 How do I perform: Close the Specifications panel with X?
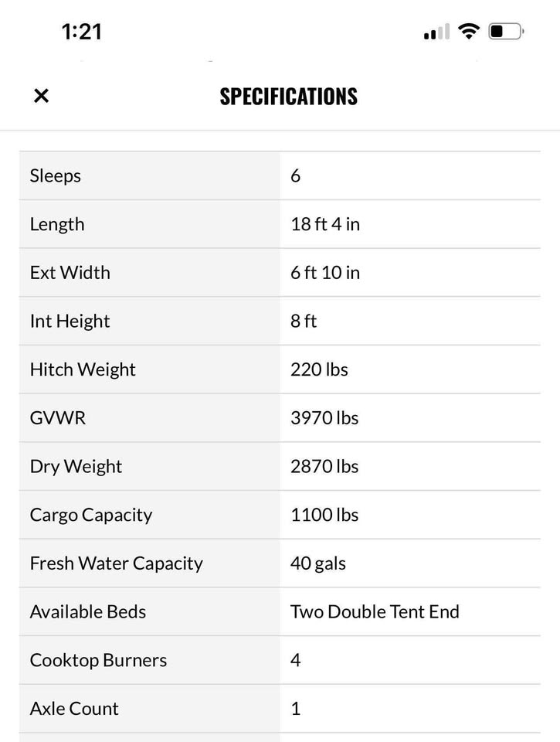41,96
